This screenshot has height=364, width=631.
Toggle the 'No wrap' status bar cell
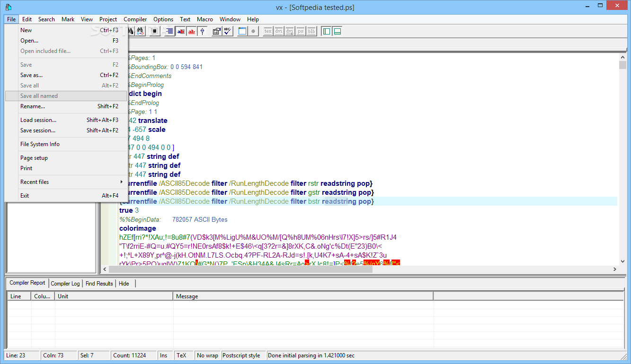[207, 355]
